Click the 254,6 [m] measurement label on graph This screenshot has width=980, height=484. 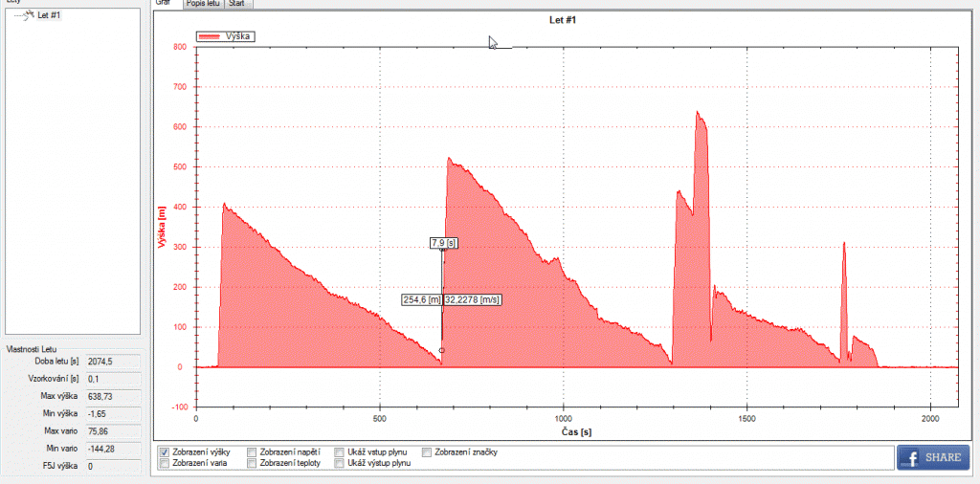pyautogui.click(x=422, y=299)
